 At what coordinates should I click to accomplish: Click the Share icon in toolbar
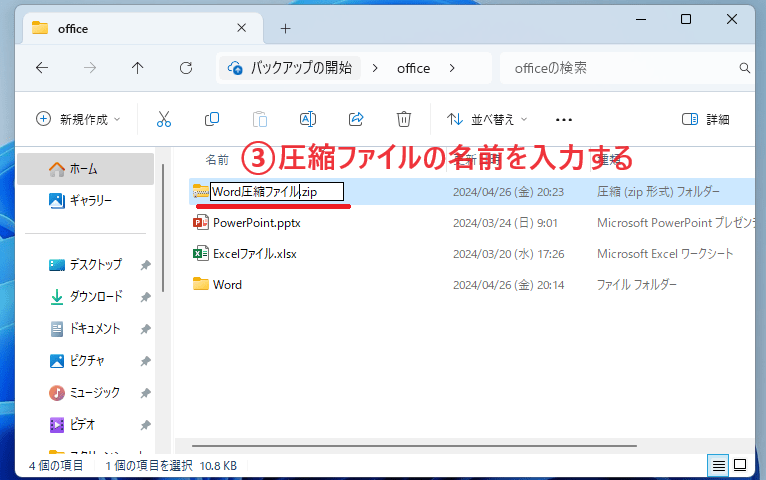point(356,119)
